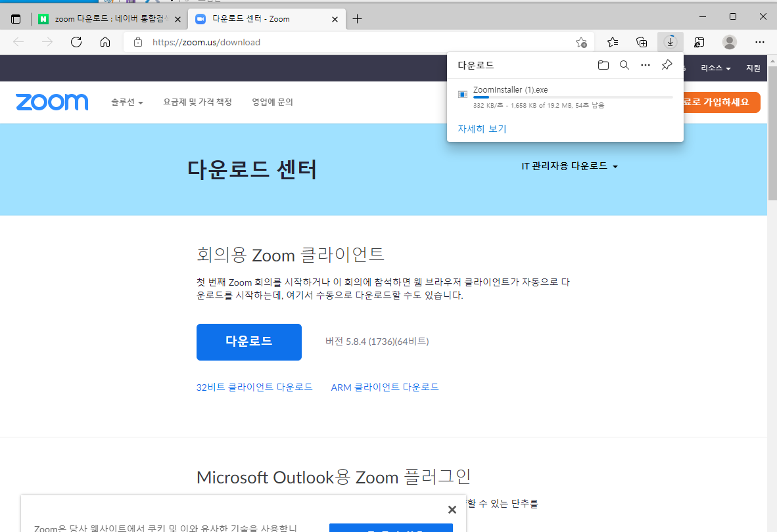
Task: Open the Collections icon in toolbar
Action: (641, 42)
